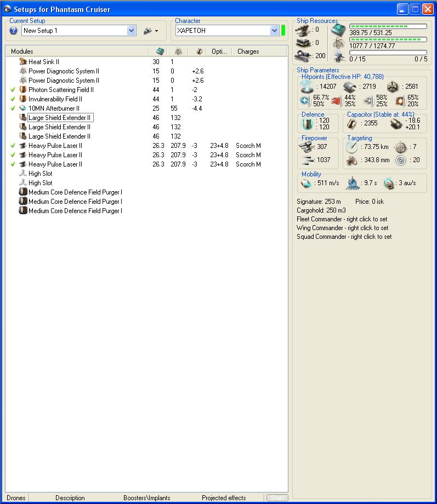Click the structure hitpoints icon
This screenshot has width=437, height=504.
(x=393, y=87)
